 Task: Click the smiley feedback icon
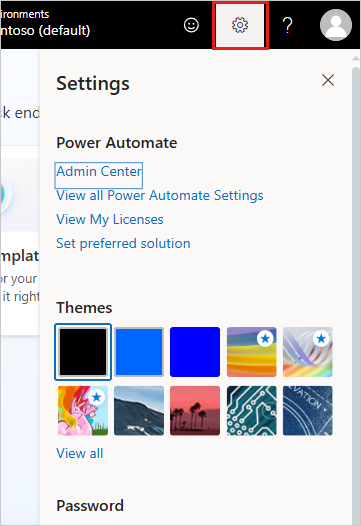191,25
